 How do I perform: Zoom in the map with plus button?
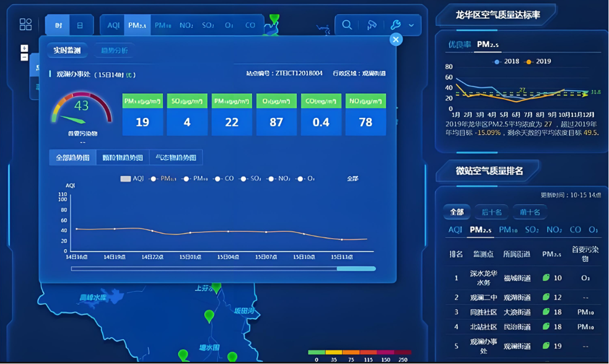[x=24, y=48]
